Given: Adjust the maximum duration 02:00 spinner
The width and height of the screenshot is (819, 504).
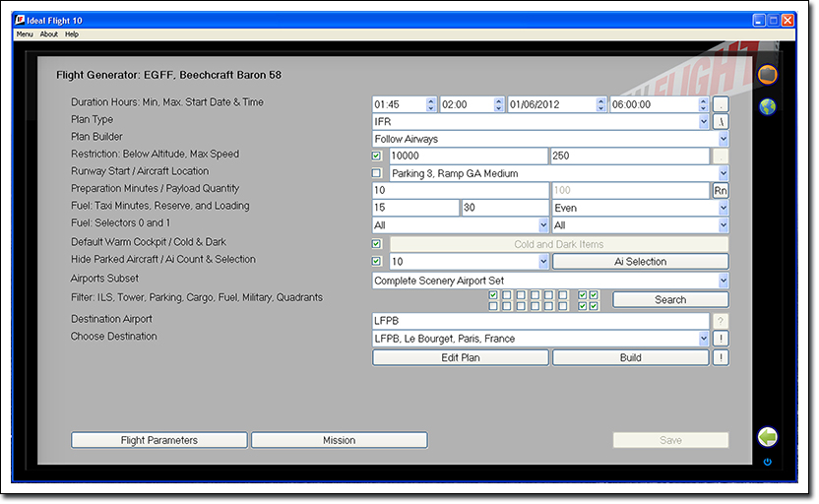Looking at the screenshot, I should [498, 104].
